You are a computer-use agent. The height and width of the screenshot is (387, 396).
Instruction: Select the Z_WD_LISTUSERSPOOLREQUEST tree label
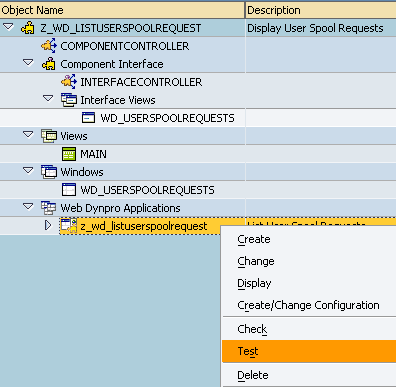coord(121,28)
